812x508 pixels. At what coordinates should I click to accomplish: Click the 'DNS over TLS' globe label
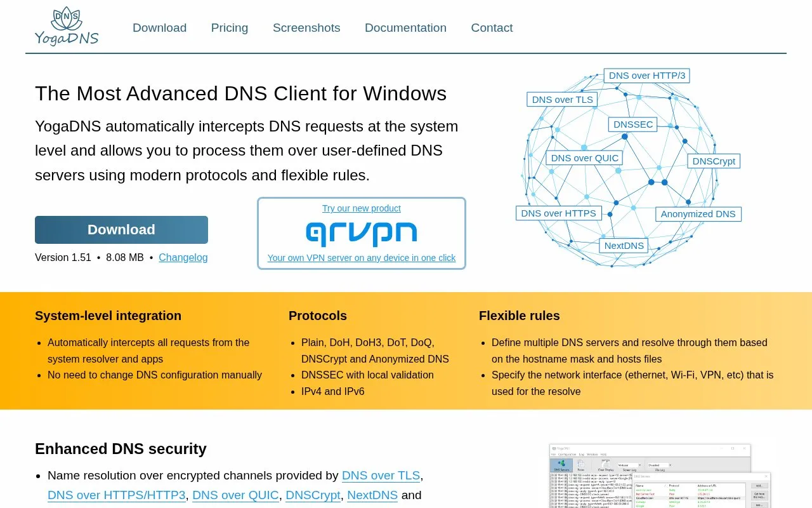pos(562,100)
